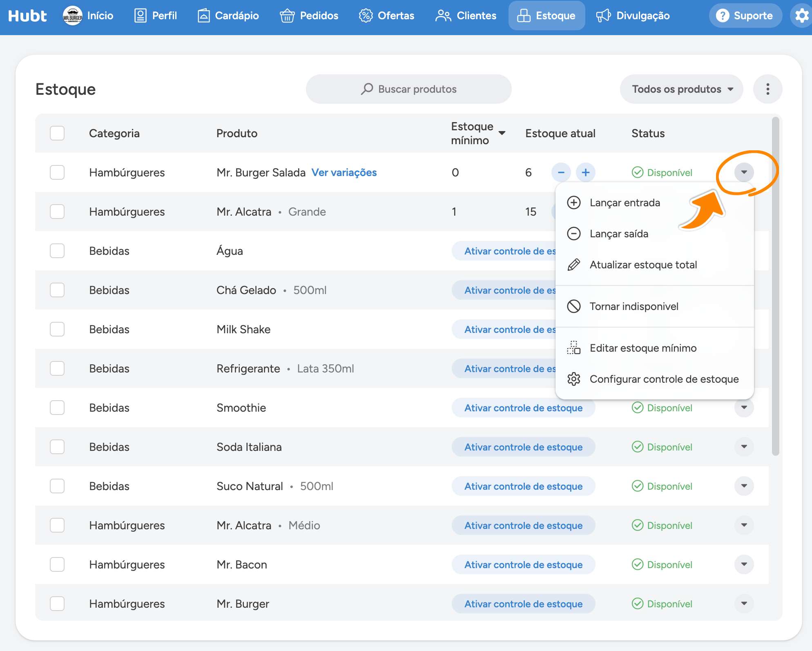Check the Mr. Burger Salada row checkbox

(x=57, y=172)
